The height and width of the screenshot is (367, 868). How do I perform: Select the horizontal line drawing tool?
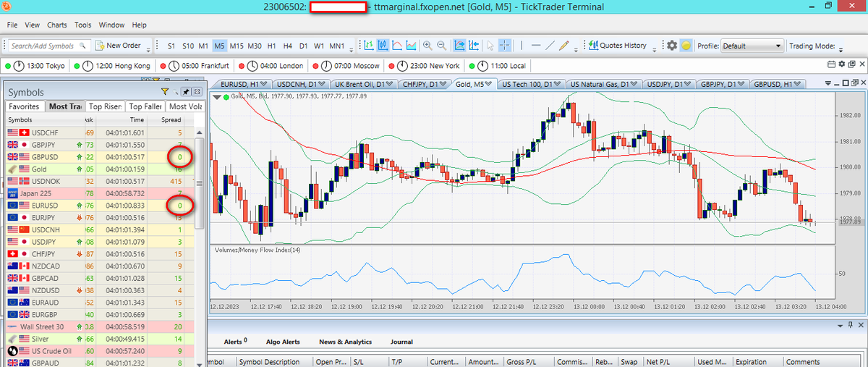tap(536, 46)
